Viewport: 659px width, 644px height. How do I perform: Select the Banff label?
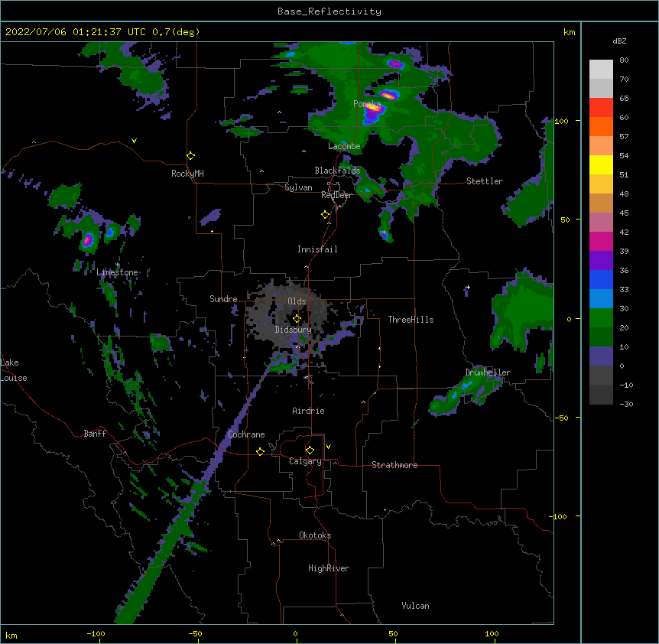95,434
